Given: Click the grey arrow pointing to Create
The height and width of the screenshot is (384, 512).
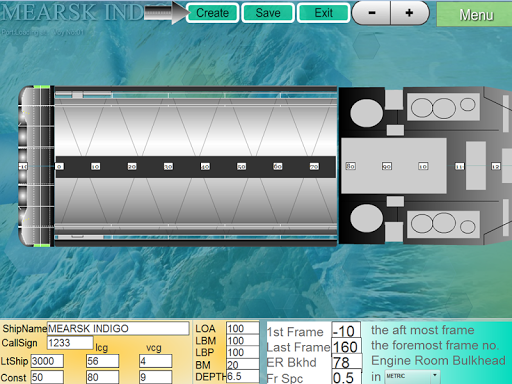Looking at the screenshot, I should point(166,13).
